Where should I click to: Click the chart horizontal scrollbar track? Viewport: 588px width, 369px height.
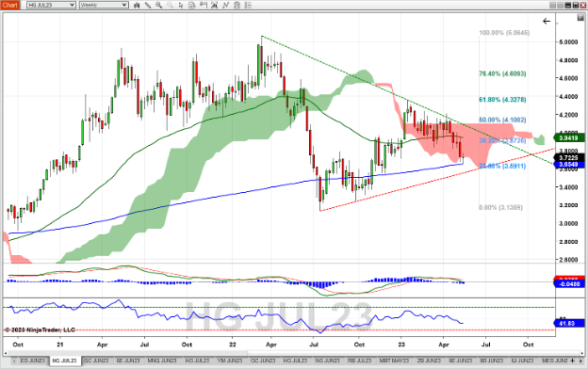[294, 353]
